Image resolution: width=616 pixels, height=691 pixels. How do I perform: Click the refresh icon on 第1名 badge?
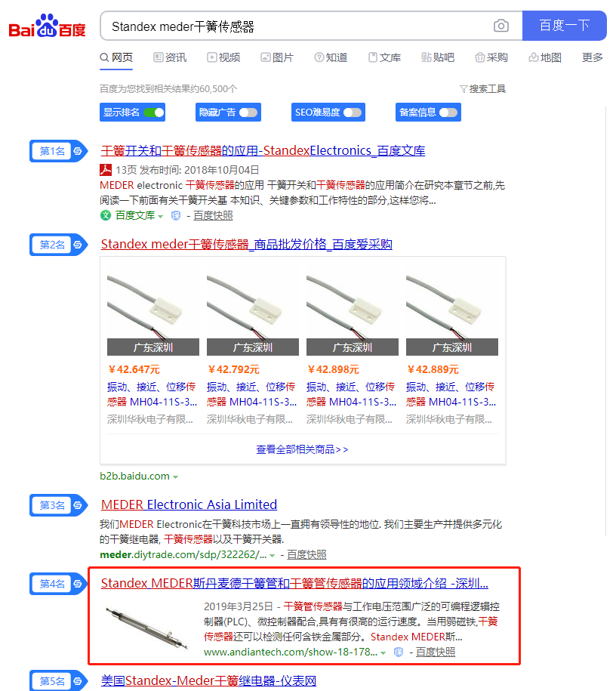pyautogui.click(x=78, y=151)
